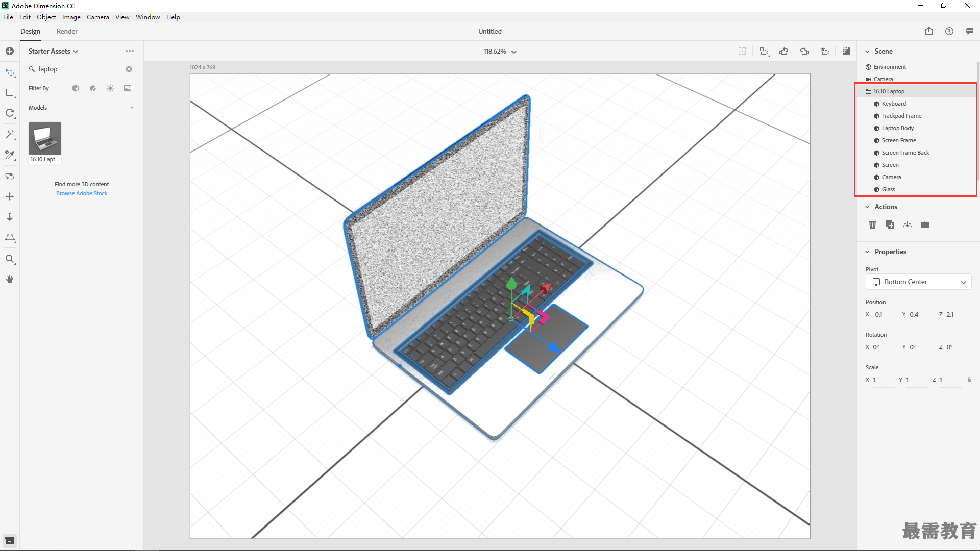Image resolution: width=980 pixels, height=551 pixels.
Task: Click the camera redo icon in toolbar
Action: pyautogui.click(x=805, y=51)
